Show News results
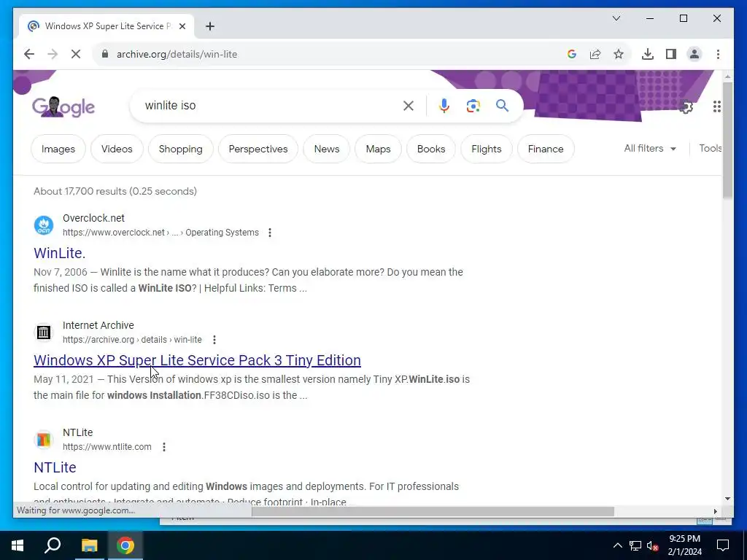The image size is (747, 560). (326, 149)
